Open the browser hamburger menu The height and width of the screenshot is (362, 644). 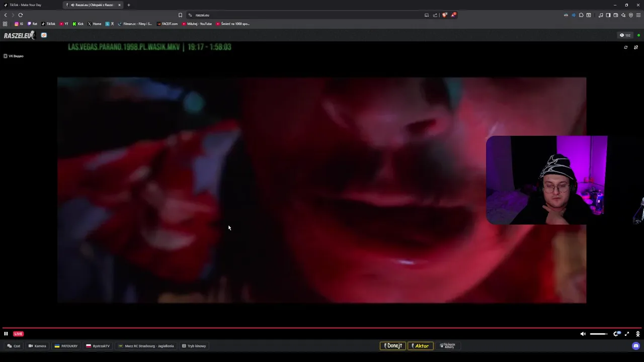(638, 15)
